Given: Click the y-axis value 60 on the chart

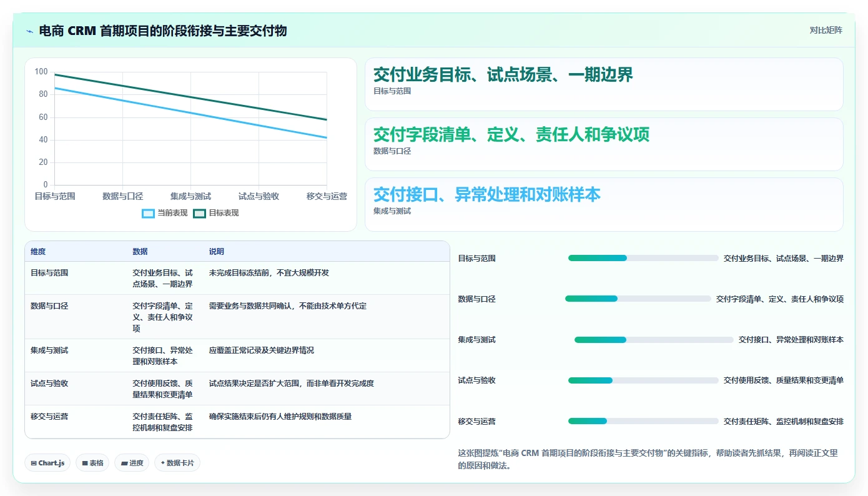Looking at the screenshot, I should point(43,117).
